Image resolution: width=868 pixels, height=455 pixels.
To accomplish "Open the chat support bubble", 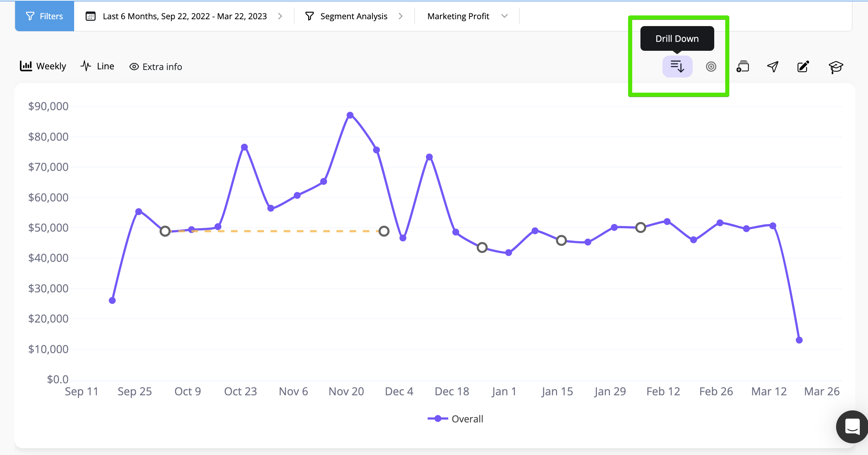I will [852, 427].
